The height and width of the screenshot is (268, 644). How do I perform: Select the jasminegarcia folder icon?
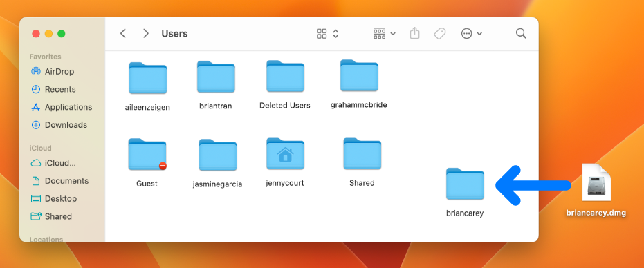pos(218,155)
